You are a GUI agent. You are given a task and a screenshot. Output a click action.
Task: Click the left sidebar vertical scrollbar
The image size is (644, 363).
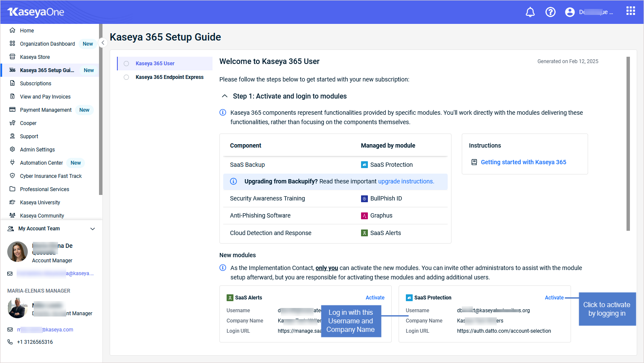(x=101, y=110)
